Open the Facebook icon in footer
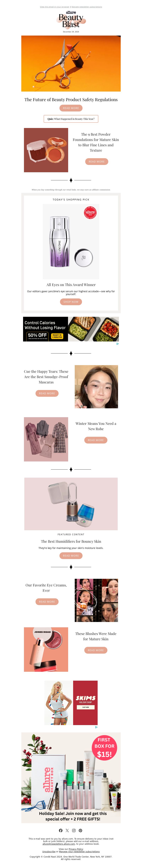Viewport: 142px width, 868px height. tap(61, 830)
